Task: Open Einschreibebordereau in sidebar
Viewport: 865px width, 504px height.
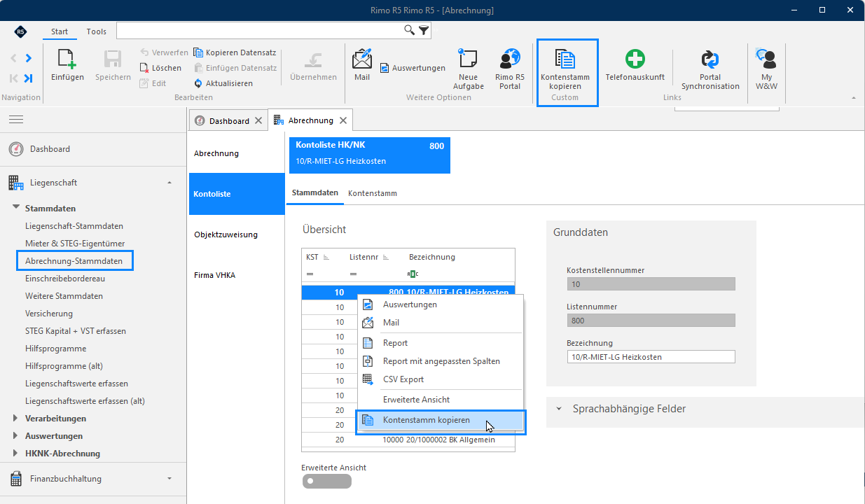Action: tap(65, 279)
